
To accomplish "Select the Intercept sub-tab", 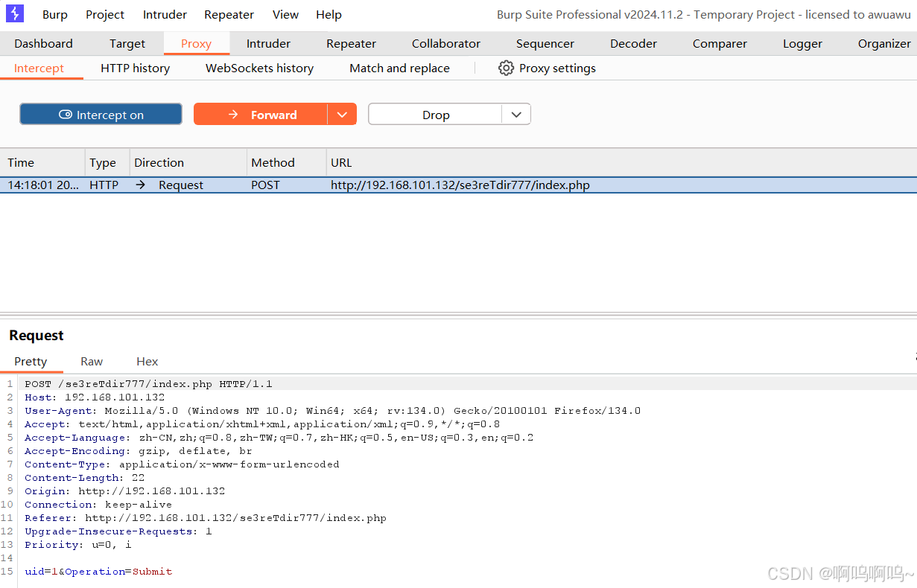I will (x=39, y=68).
